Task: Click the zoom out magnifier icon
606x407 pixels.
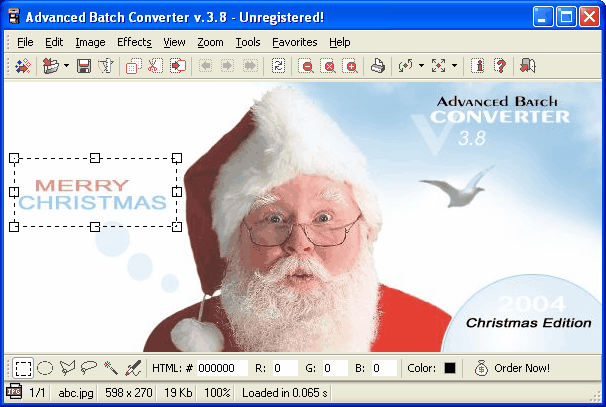Action: click(x=306, y=66)
